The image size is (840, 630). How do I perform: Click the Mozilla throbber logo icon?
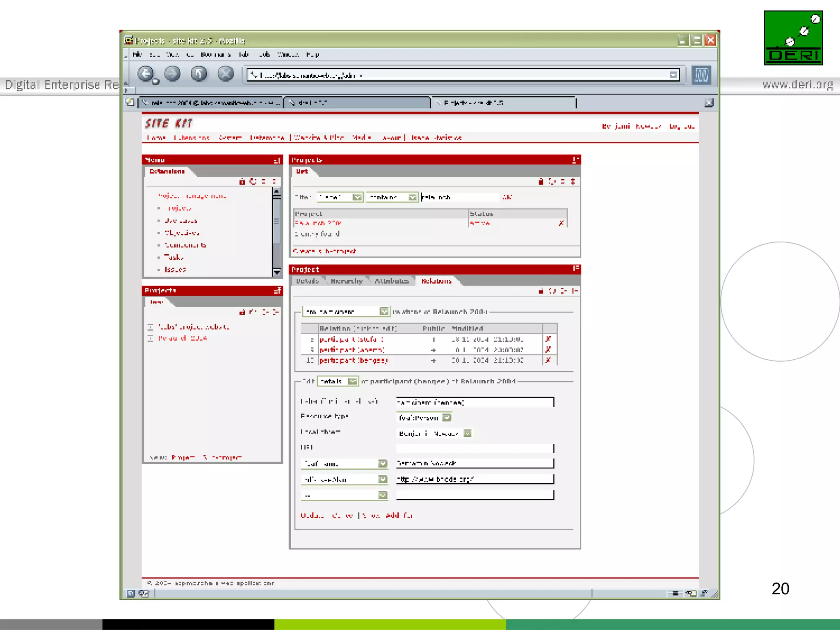(701, 75)
